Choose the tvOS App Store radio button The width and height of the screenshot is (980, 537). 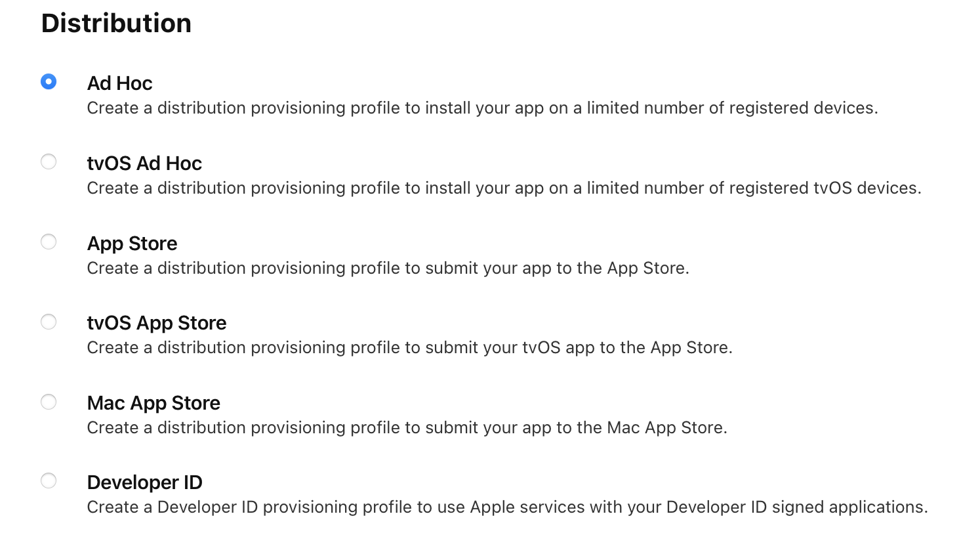tap(49, 322)
